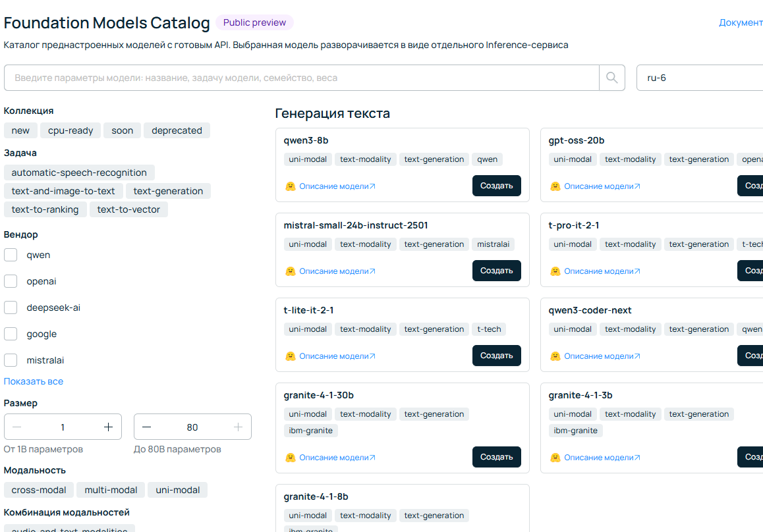Open t-lite-it-2-1 Описание модели link

point(337,356)
